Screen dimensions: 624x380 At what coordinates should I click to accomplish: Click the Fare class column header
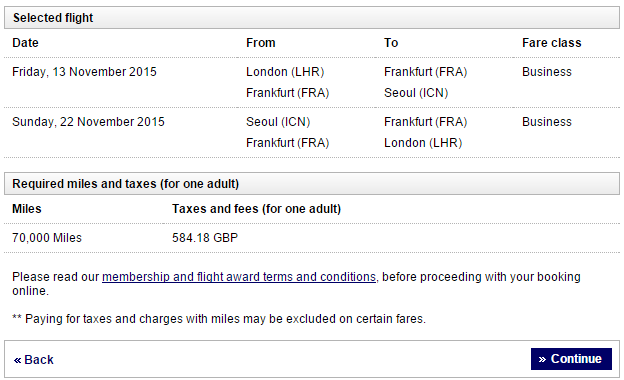pos(552,43)
